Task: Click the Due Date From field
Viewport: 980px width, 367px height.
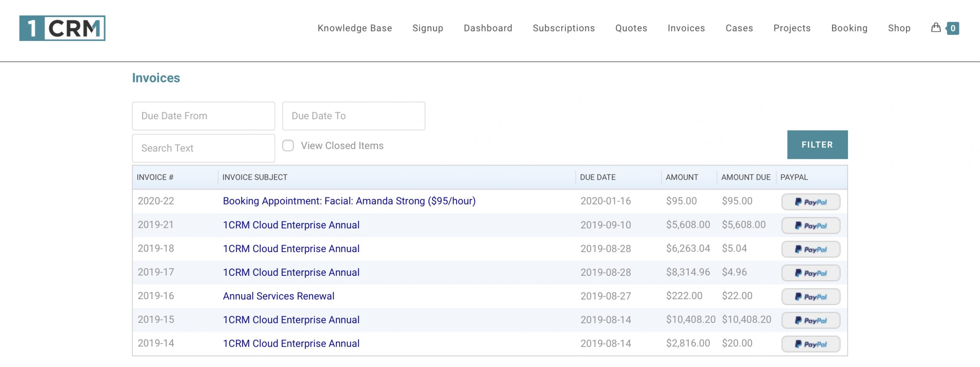Action: point(203,116)
